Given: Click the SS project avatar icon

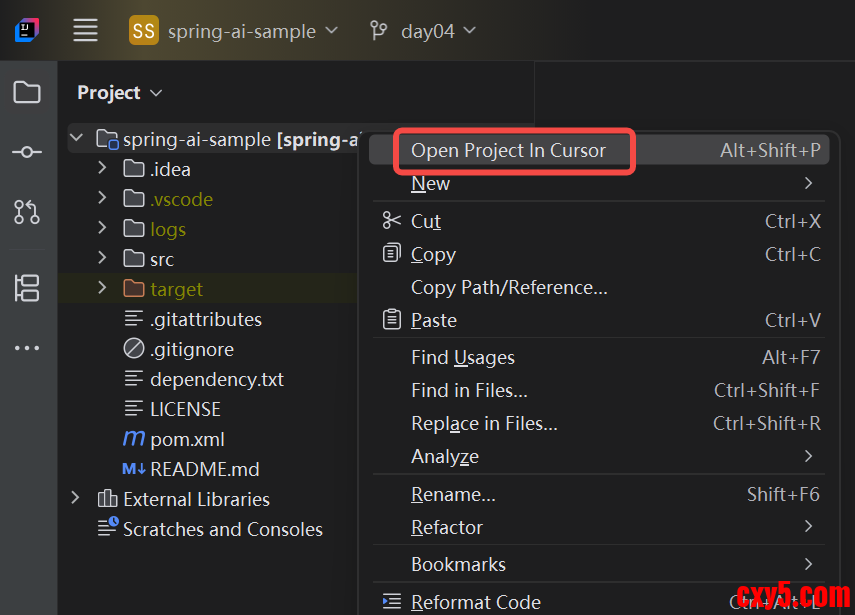Looking at the screenshot, I should coord(144,31).
